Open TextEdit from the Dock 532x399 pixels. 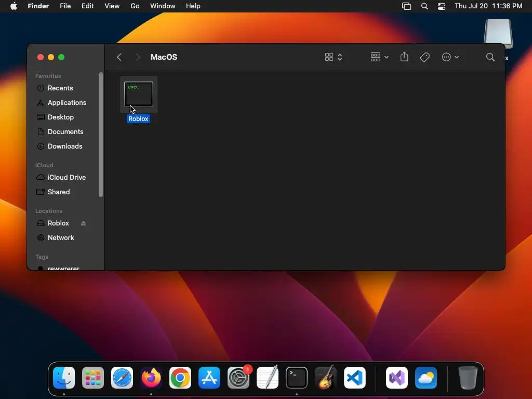click(268, 377)
